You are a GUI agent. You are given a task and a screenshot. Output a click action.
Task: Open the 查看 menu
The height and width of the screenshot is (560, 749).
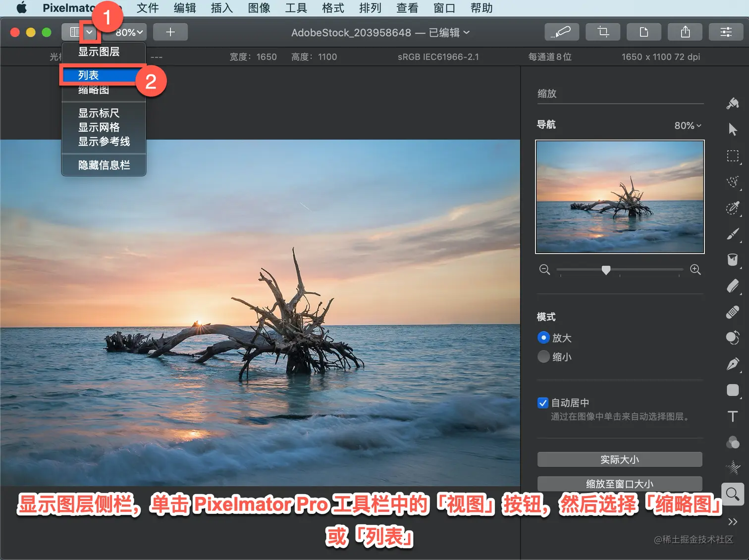[x=407, y=8]
